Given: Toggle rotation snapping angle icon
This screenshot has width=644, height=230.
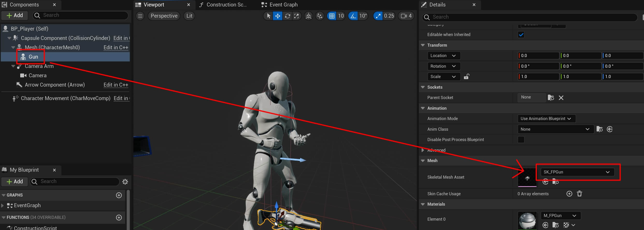Looking at the screenshot, I should coord(353,16).
